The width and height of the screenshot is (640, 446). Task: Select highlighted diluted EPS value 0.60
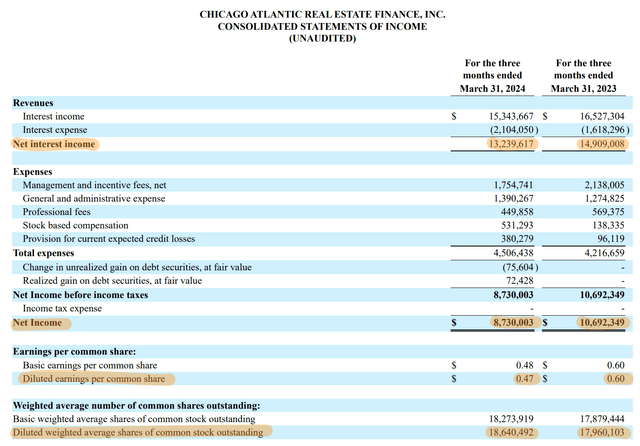click(616, 379)
